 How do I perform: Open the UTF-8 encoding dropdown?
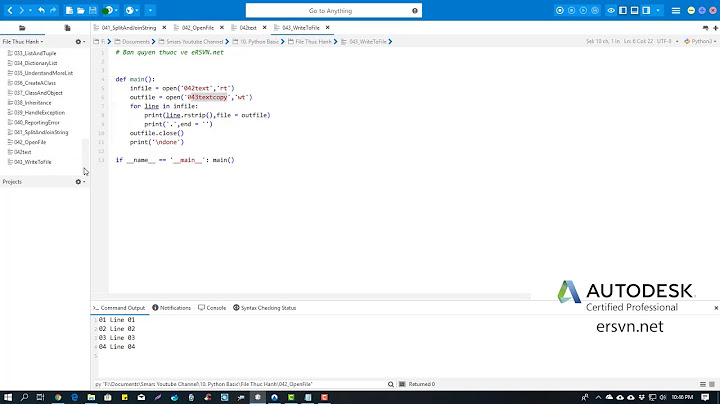pos(667,41)
